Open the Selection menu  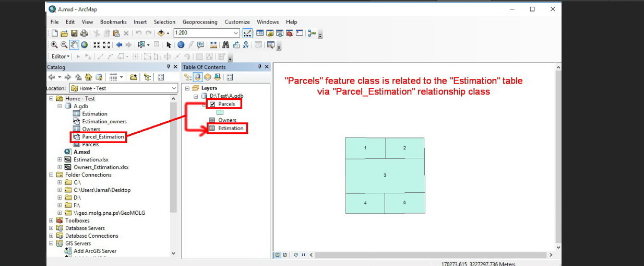[164, 22]
